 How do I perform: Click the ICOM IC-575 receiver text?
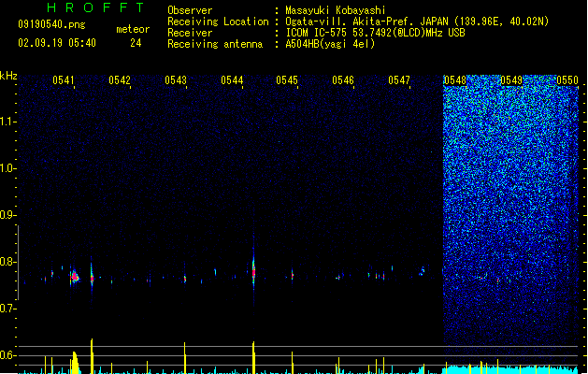pos(375,33)
